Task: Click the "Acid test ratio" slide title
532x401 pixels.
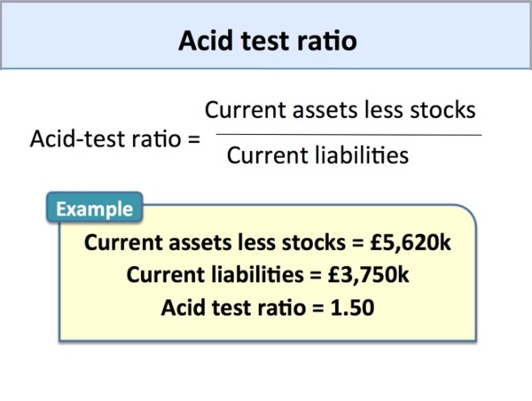Action: (x=265, y=41)
